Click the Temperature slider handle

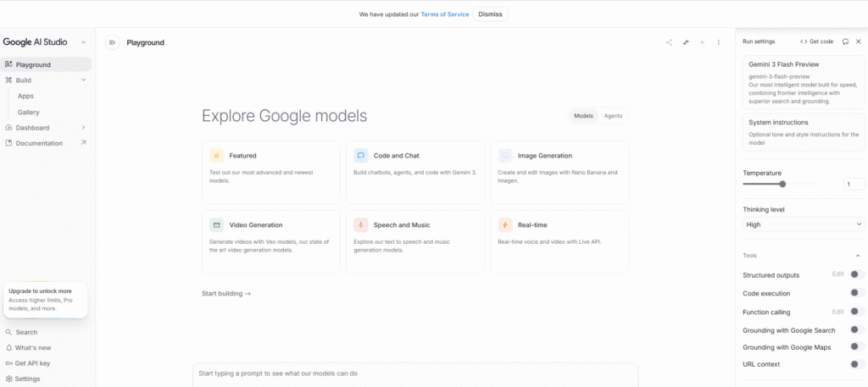782,184
